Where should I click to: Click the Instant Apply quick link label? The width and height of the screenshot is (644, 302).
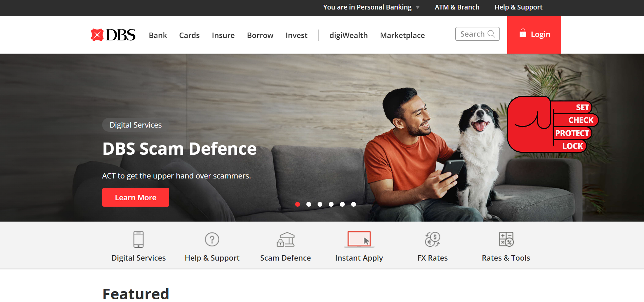359,258
